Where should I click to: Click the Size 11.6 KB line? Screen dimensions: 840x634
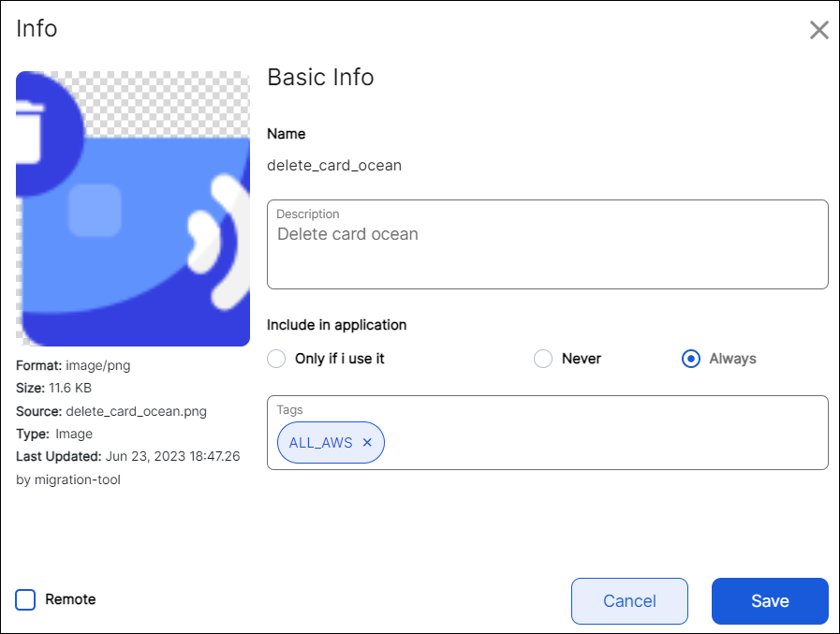tap(53, 388)
